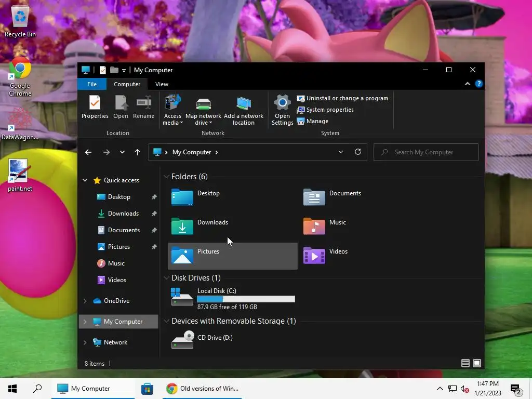Open the recent locations dropdown arrow
The width and height of the screenshot is (532, 399).
click(122, 152)
